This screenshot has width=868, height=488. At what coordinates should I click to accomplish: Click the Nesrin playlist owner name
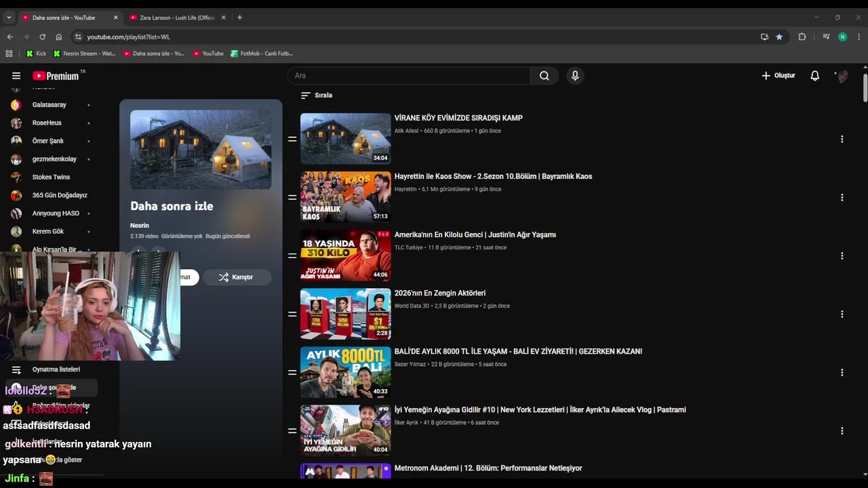(139, 226)
